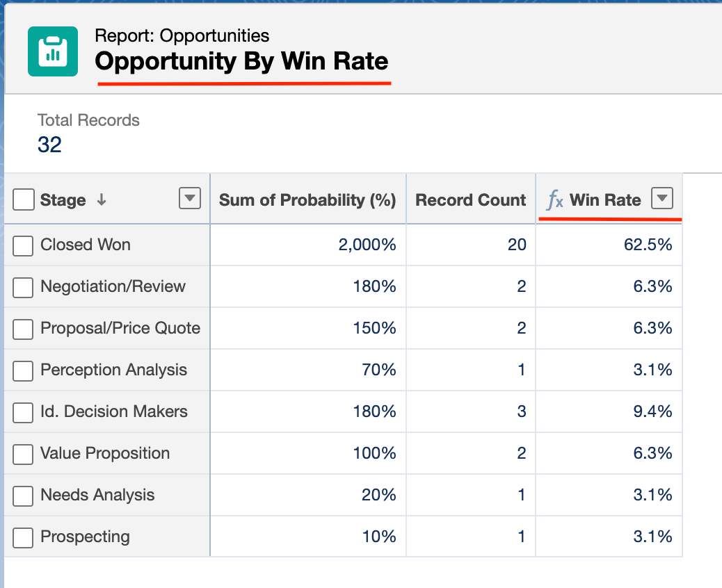722x588 pixels.
Task: Click the green report icon
Action: pos(53,51)
